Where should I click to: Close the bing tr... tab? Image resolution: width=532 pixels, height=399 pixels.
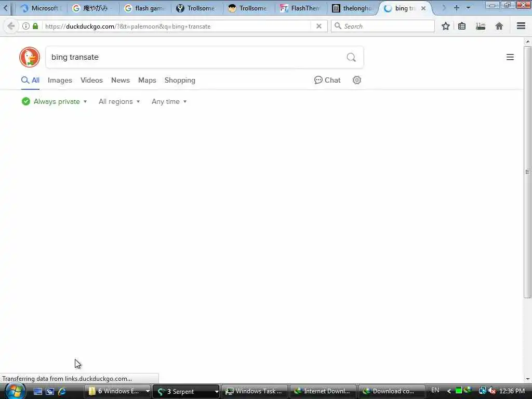423,8
